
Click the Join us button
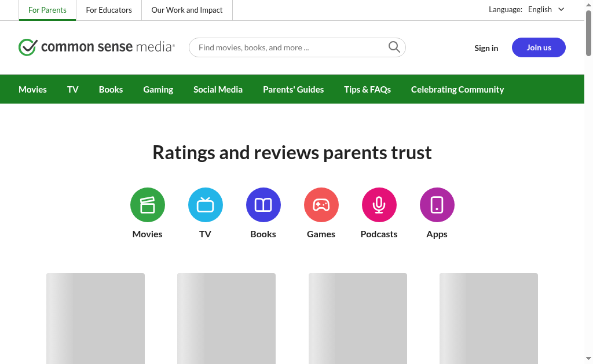(x=539, y=47)
